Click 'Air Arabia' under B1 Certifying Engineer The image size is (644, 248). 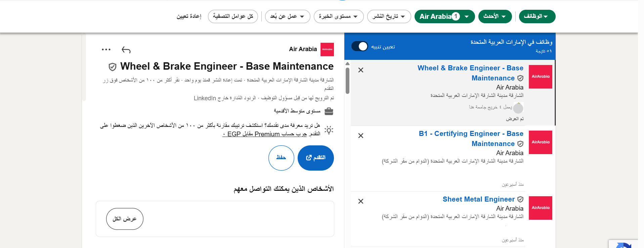coord(510,153)
